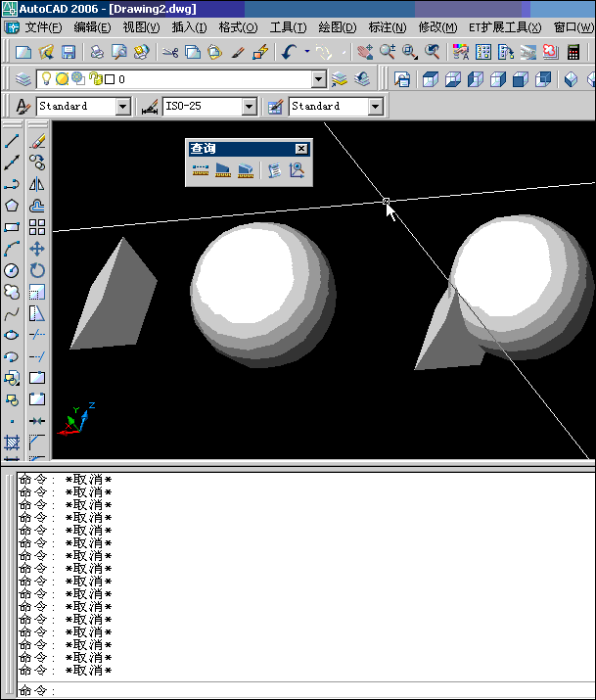This screenshot has height=700, width=596.
Task: Open the Table Style manager icon
Action: (x=275, y=107)
